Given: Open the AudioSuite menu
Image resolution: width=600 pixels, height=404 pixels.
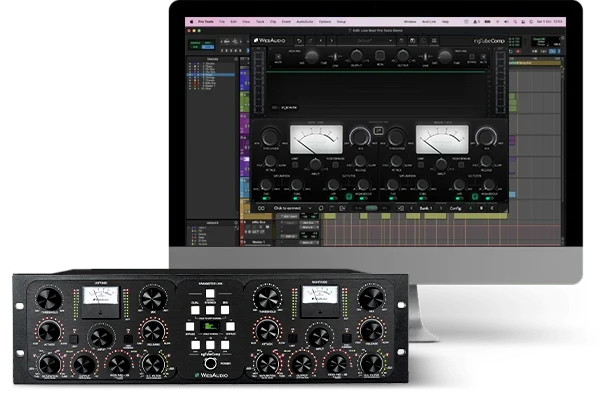Looking at the screenshot, I should tap(305, 22).
